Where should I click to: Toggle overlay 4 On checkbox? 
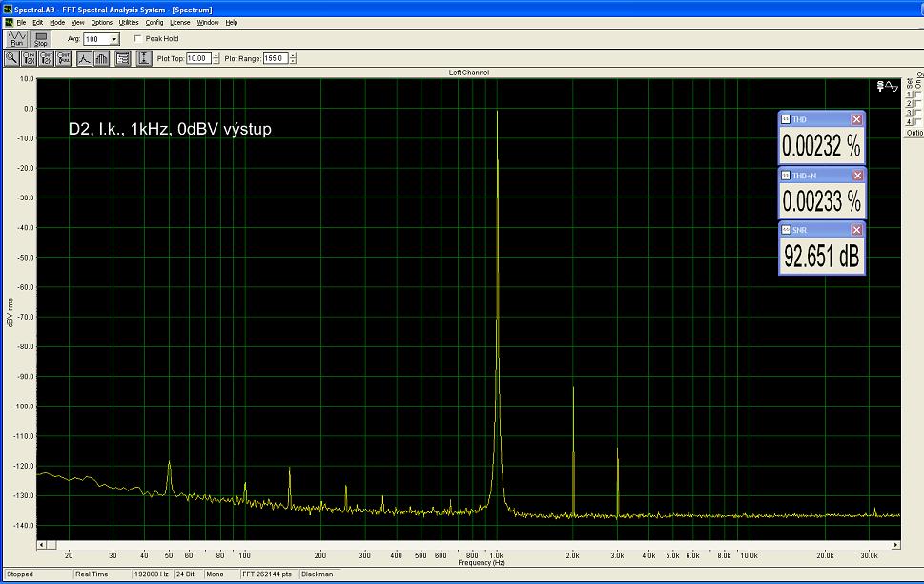[x=918, y=121]
